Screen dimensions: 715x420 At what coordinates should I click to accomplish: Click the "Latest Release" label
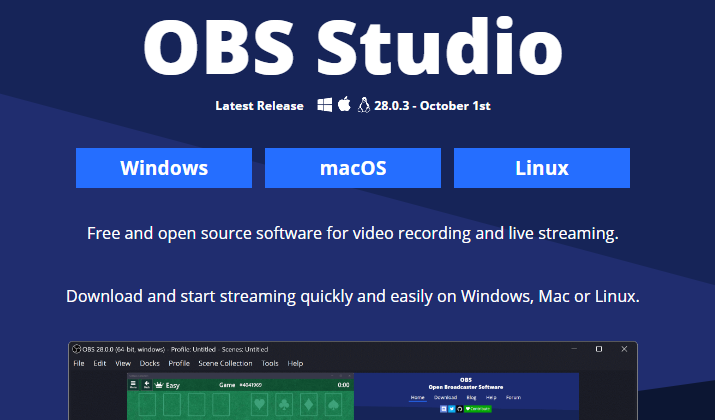[259, 106]
